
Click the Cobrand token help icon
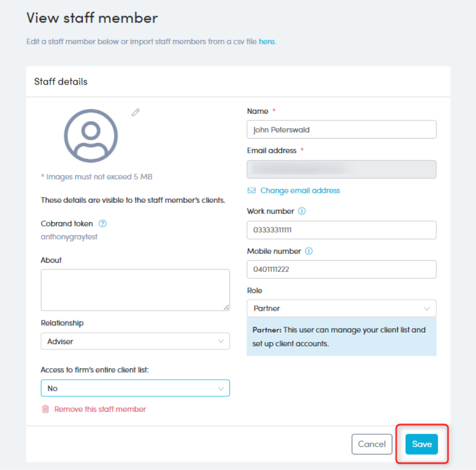102,224
